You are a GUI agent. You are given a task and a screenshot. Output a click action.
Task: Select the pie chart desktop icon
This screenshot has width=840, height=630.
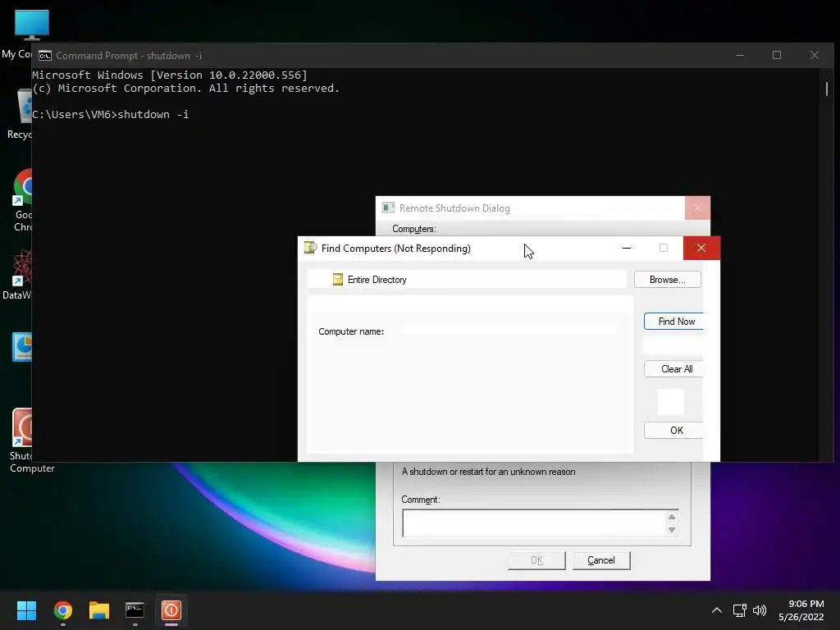pyautogui.click(x=22, y=347)
